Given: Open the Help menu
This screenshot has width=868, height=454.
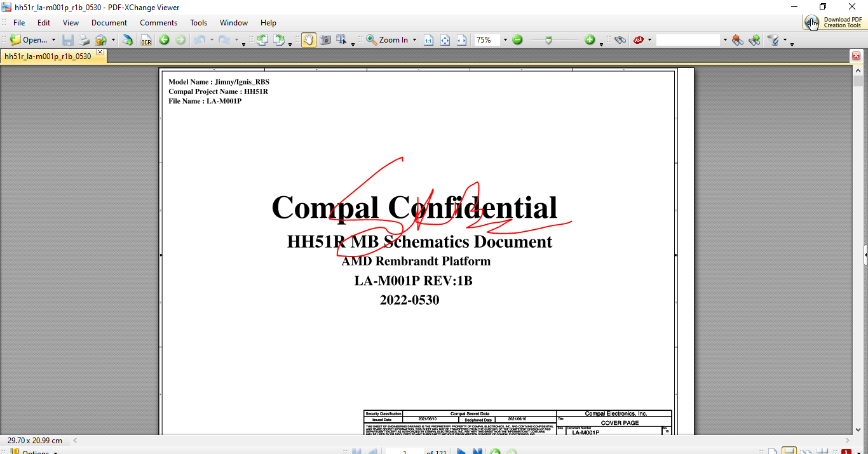Looking at the screenshot, I should point(268,22).
